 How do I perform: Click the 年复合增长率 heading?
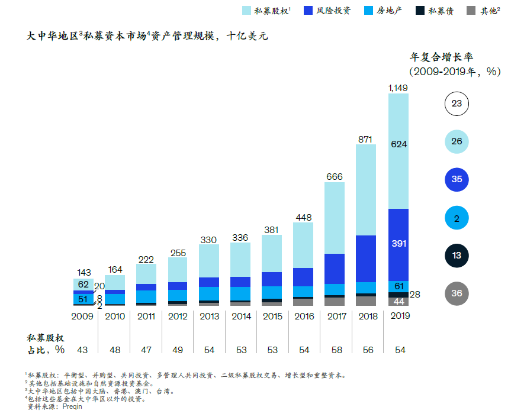click(441, 57)
